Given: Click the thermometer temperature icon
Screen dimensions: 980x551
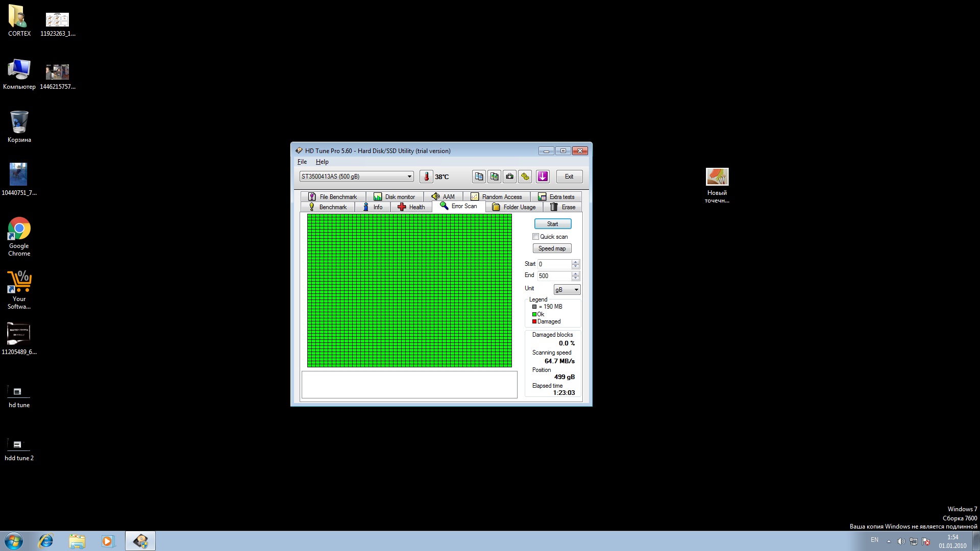Looking at the screenshot, I should pos(426,177).
